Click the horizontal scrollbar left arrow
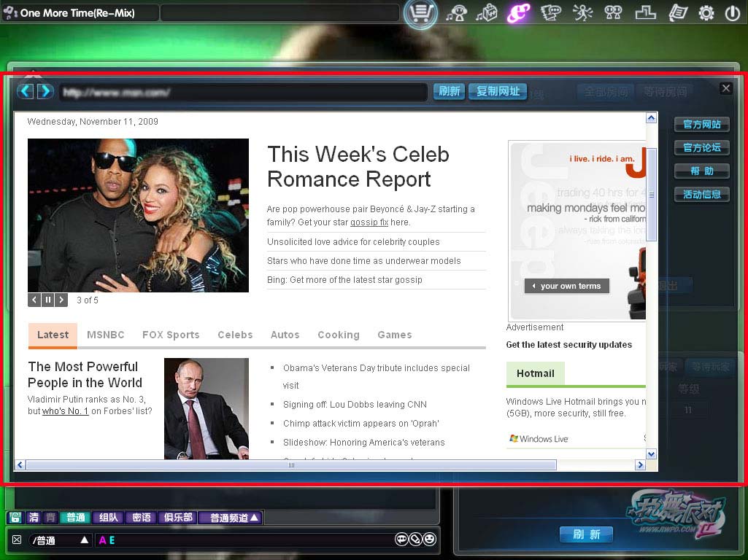This screenshot has width=748, height=560. (20, 464)
